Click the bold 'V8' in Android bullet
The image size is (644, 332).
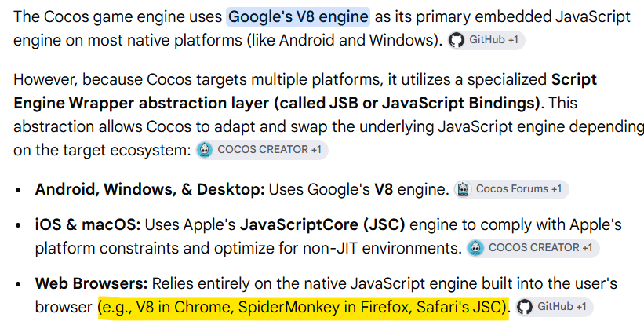coord(384,189)
